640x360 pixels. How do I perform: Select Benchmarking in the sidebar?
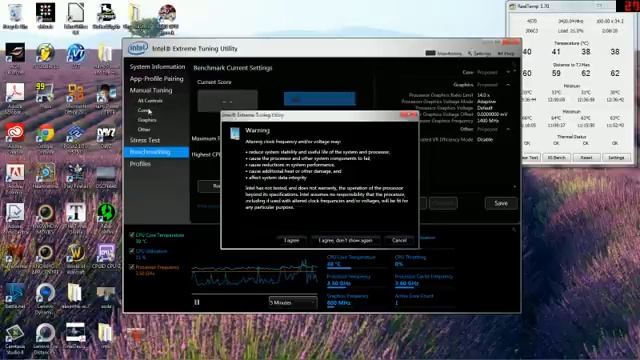click(156, 152)
